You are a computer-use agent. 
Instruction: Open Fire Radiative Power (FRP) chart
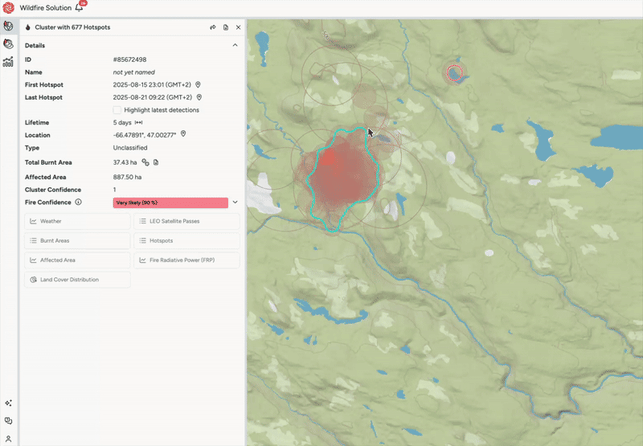coord(187,260)
